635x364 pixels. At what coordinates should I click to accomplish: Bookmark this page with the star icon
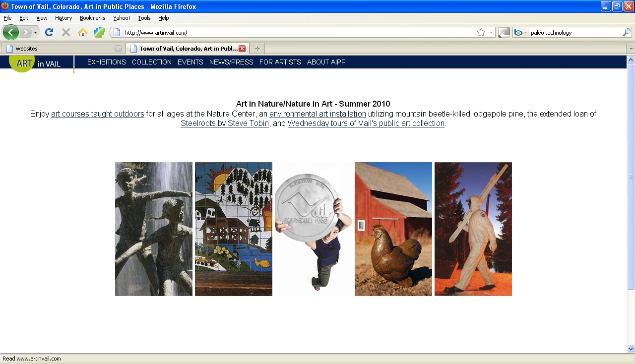point(481,33)
